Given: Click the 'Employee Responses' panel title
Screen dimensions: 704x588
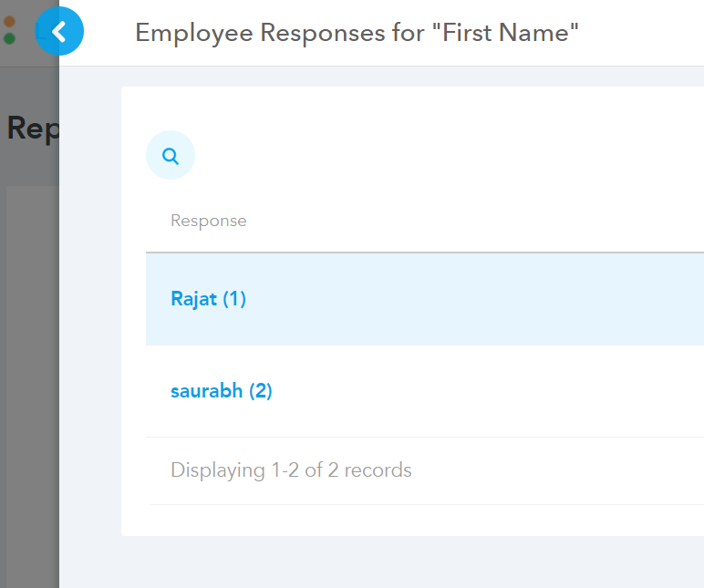Looking at the screenshot, I should 261,33.
